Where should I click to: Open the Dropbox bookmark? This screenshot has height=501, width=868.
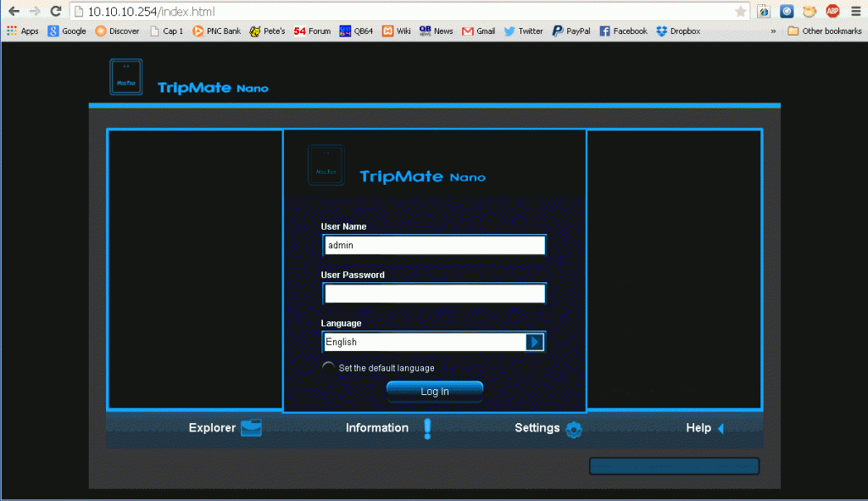pyautogui.click(x=678, y=31)
